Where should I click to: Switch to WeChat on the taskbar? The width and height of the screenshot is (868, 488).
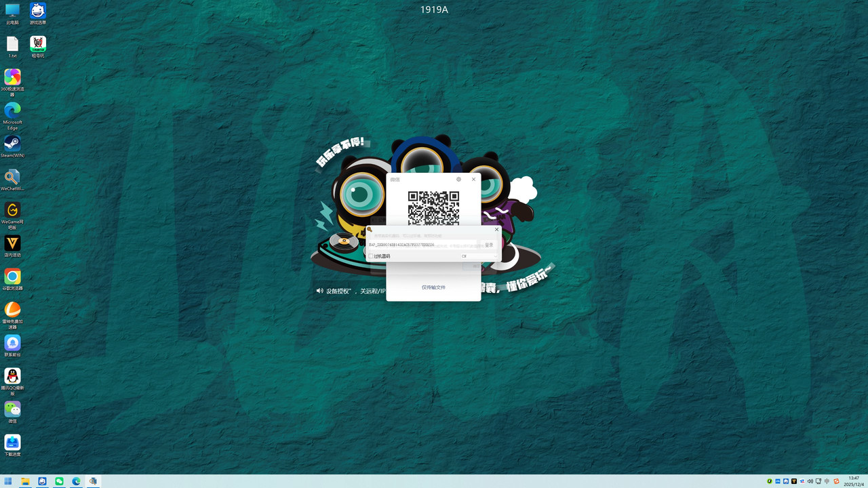[59, 481]
